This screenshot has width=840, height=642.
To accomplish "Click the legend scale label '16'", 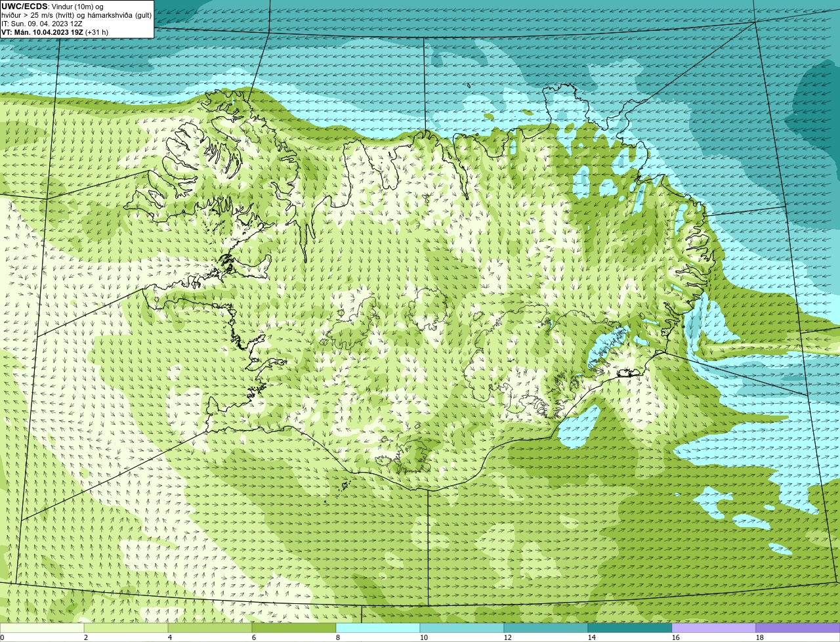I will click(676, 637).
